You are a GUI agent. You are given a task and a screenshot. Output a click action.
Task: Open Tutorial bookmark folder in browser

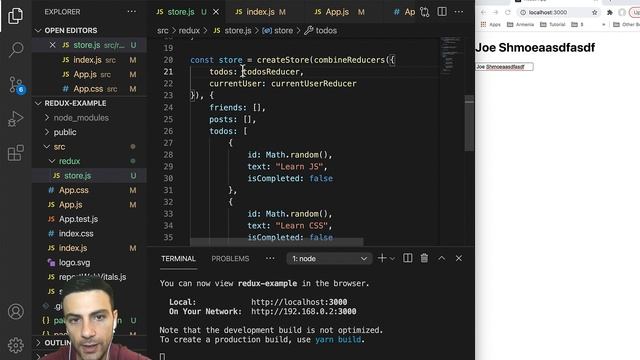(553, 24)
